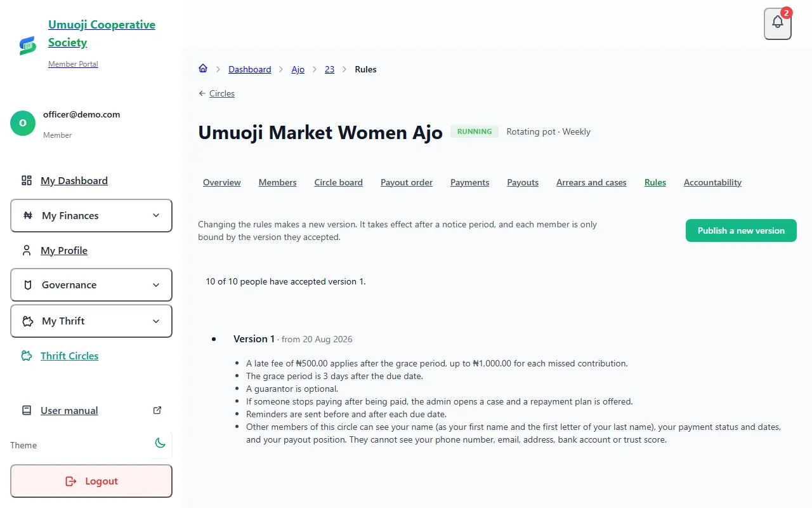Switch to the Overview tab
The image size is (812, 508).
[222, 182]
